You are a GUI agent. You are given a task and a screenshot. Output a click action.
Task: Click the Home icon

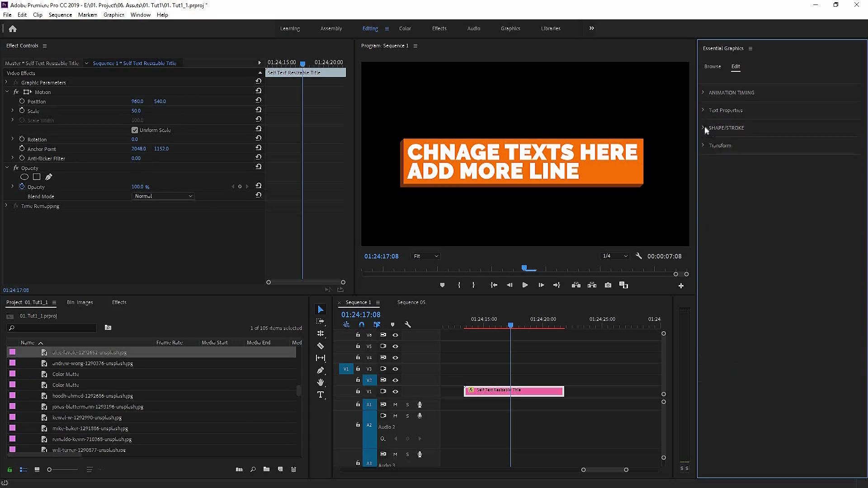point(13,29)
